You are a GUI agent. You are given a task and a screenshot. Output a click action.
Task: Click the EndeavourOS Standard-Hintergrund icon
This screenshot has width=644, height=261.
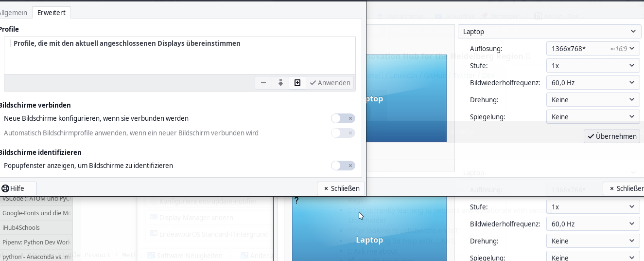pos(154,234)
